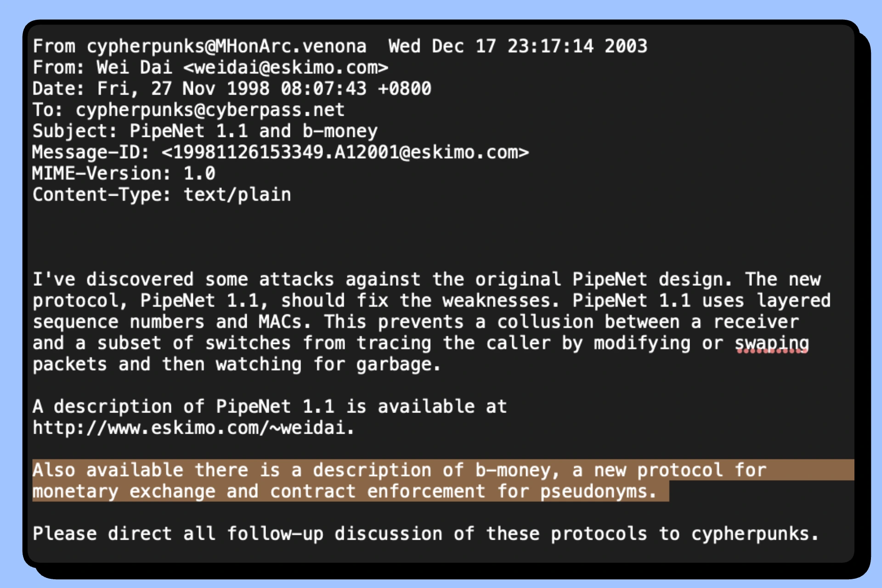
Task: Click the Message-ID value ending in A12001@eskimo.com
Action: pos(345,152)
